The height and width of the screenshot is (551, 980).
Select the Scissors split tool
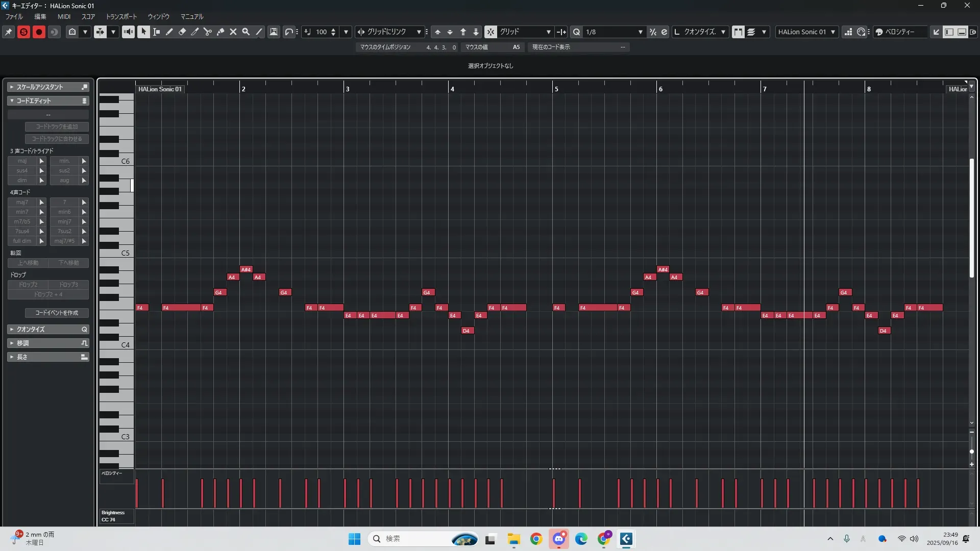(x=208, y=32)
